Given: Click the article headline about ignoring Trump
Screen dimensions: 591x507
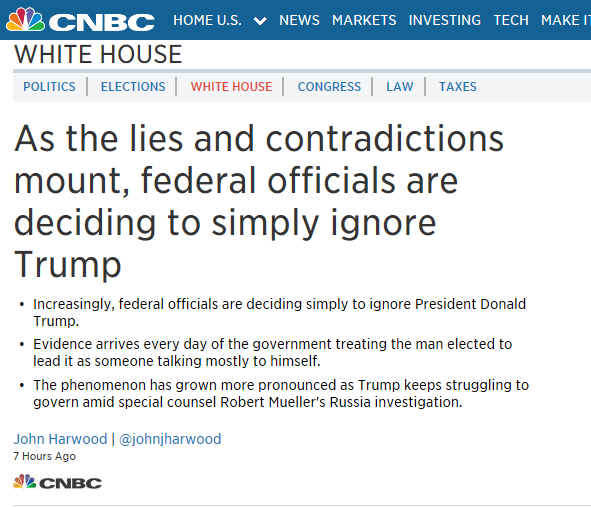Looking at the screenshot, I should (259, 201).
